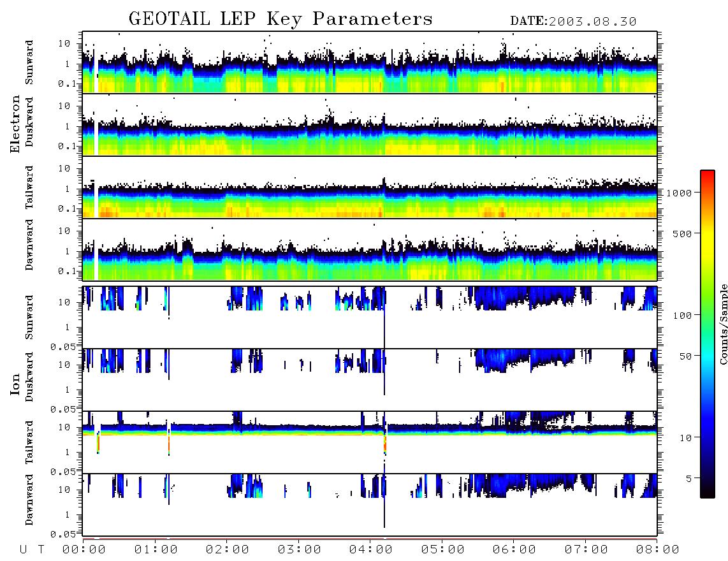Click the '50' colorbar tick label
Image resolution: width=728 pixels, height=561 pixels.
coord(686,356)
